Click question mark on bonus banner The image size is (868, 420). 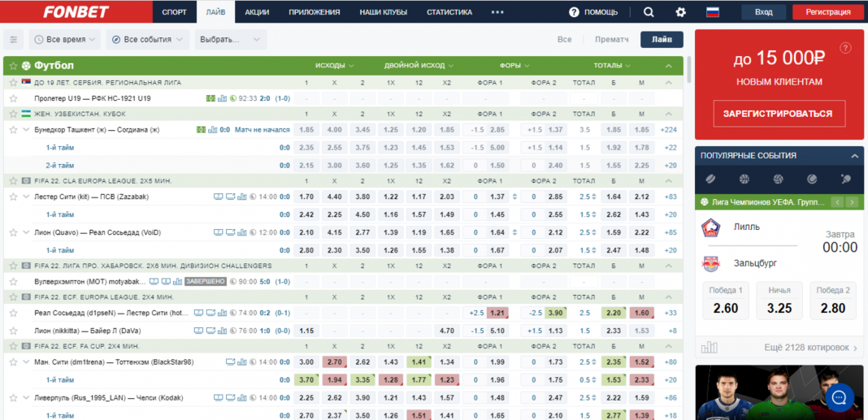(845, 48)
